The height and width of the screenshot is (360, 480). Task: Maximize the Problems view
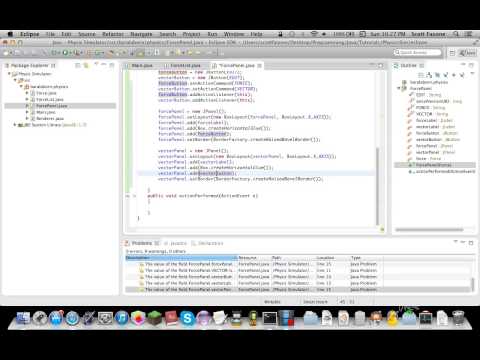click(471, 243)
